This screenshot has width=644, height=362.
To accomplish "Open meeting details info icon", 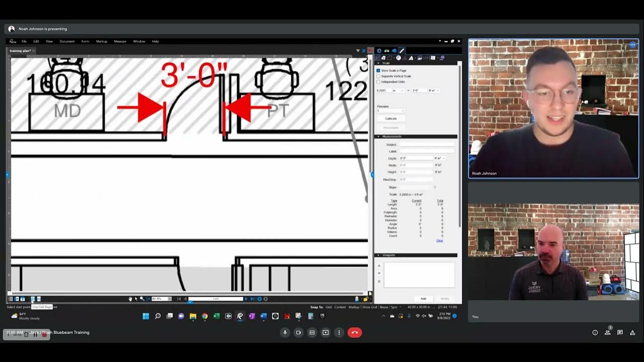I will [x=595, y=332].
